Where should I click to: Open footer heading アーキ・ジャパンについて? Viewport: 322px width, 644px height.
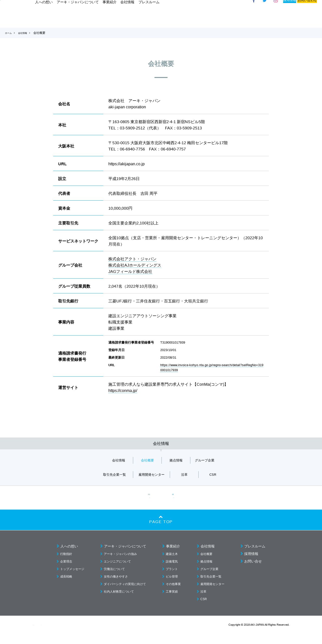point(125,546)
